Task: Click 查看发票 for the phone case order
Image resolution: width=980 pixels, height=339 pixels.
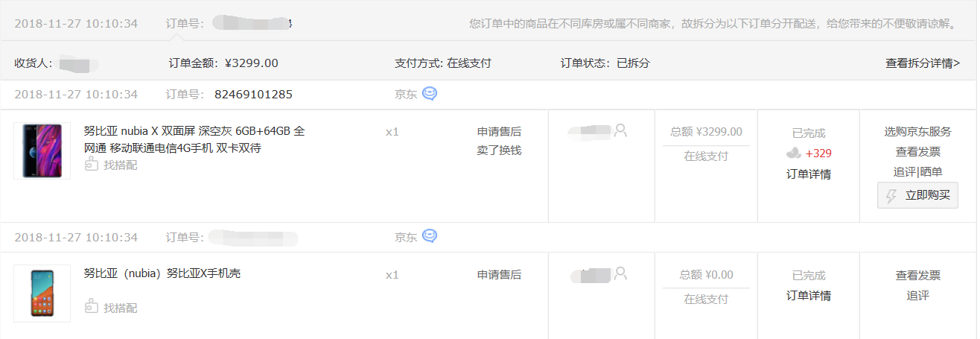Action: pos(918,276)
